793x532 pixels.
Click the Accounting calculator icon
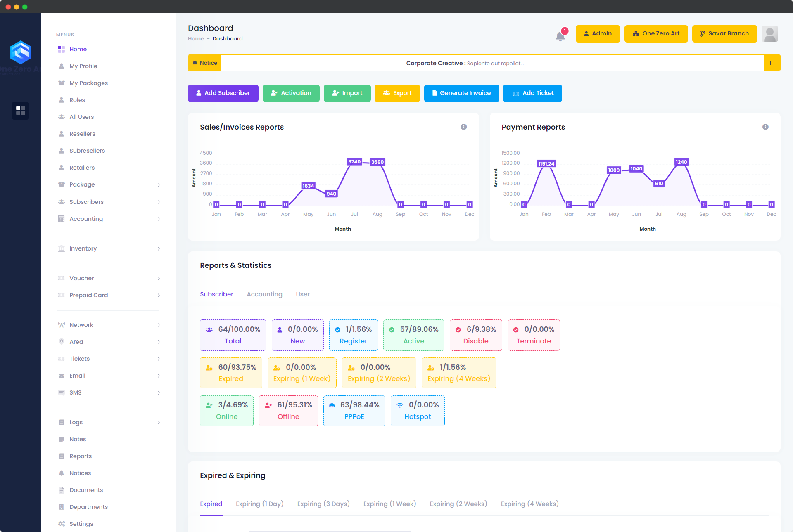coord(62,219)
